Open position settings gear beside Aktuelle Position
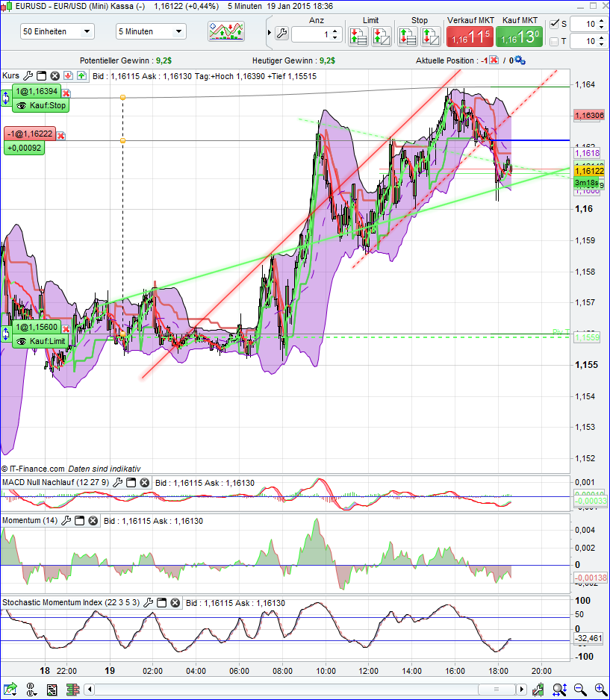 (x=517, y=60)
